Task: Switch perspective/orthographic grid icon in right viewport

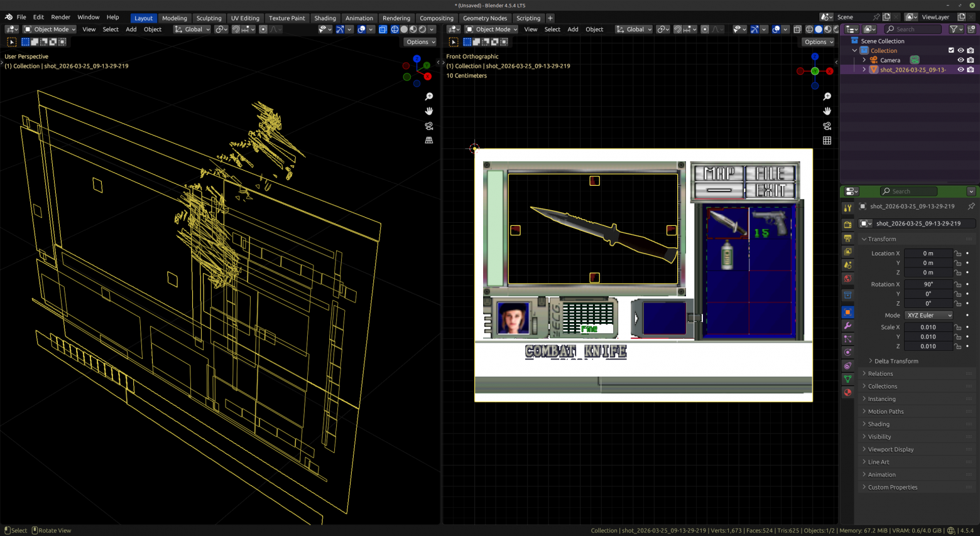Action: [x=827, y=141]
